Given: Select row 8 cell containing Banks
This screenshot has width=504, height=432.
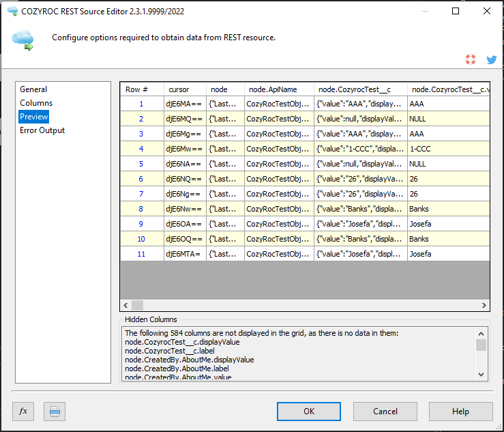Looking at the screenshot, I should coord(419,209).
